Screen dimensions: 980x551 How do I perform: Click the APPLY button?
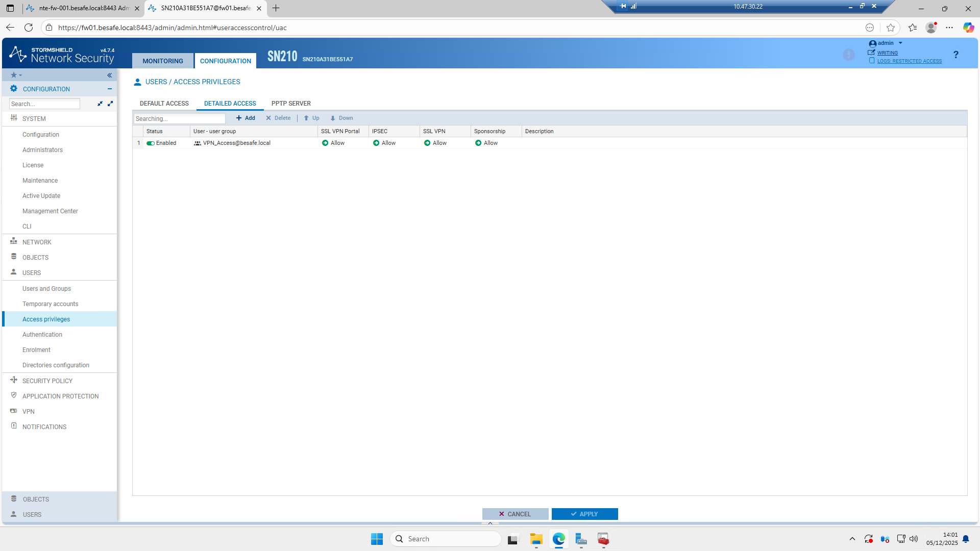coord(584,514)
